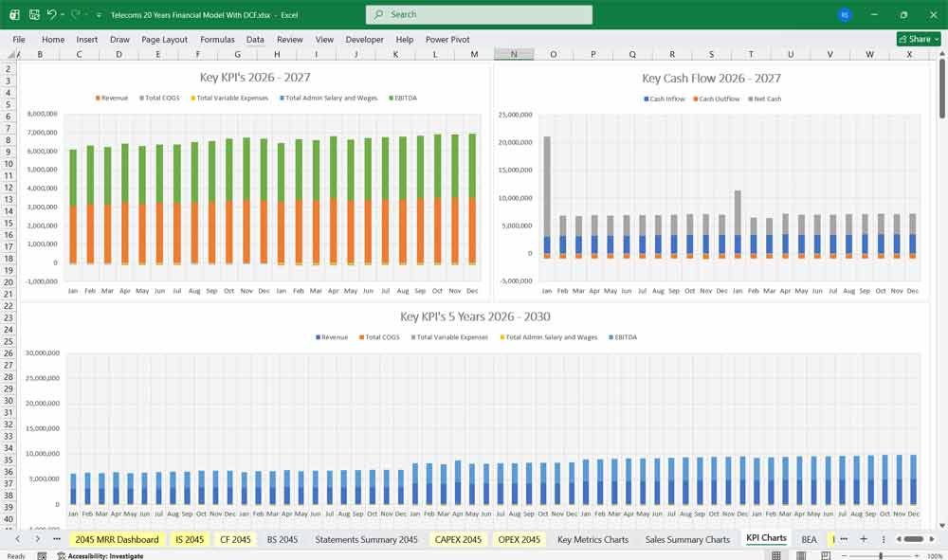Click Cash Inflow legend entry
The height and width of the screenshot is (560, 948).
pos(665,99)
